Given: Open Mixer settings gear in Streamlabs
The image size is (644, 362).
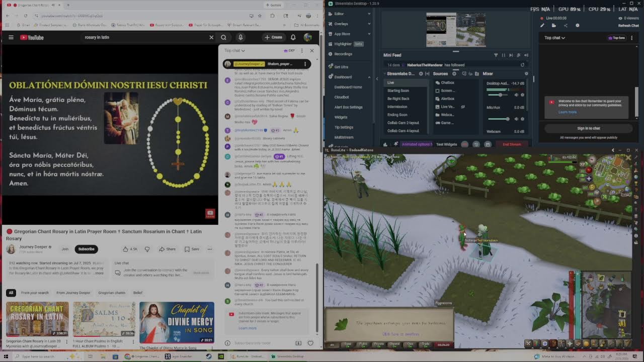Looking at the screenshot, I should 526,74.
